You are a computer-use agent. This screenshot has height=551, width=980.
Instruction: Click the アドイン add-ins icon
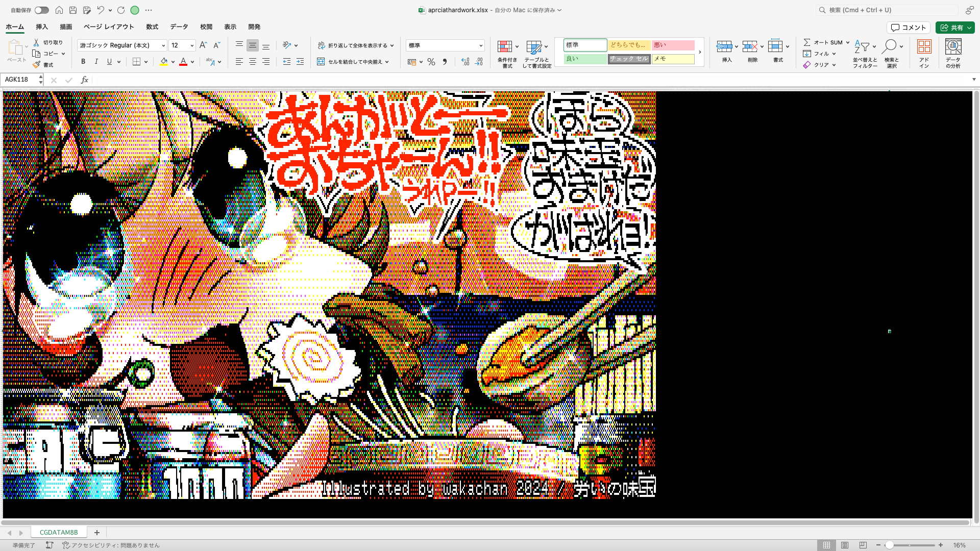tap(924, 46)
